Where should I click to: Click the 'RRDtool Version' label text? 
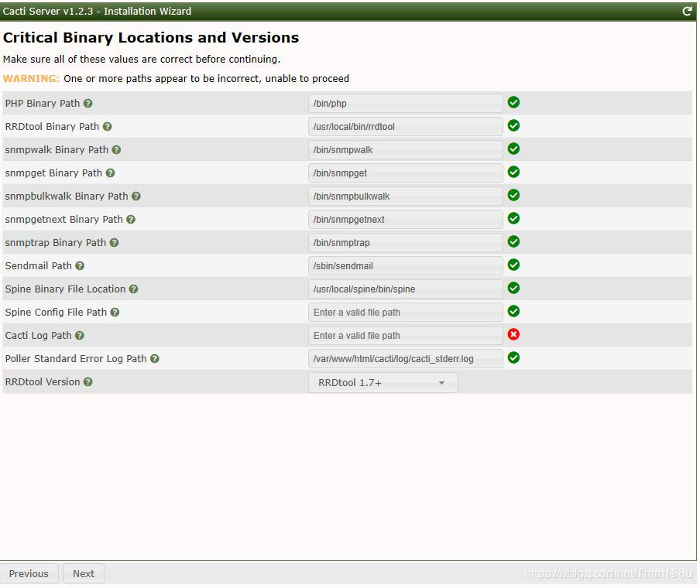(x=43, y=382)
